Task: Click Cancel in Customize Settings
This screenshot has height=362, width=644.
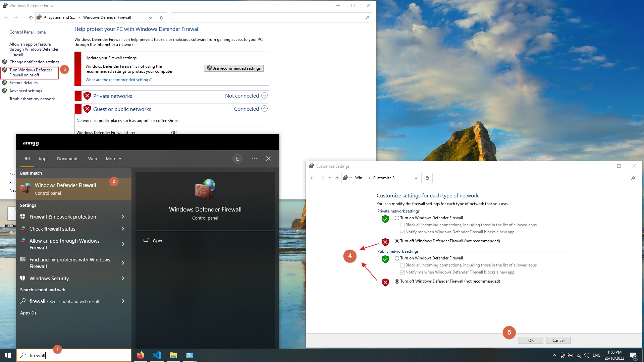Action: pos(558,340)
